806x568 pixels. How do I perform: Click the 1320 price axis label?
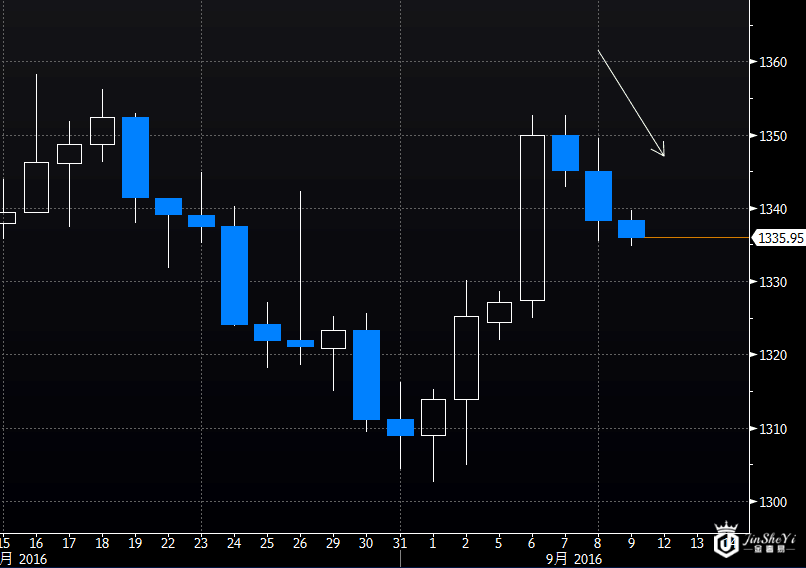[x=773, y=355]
